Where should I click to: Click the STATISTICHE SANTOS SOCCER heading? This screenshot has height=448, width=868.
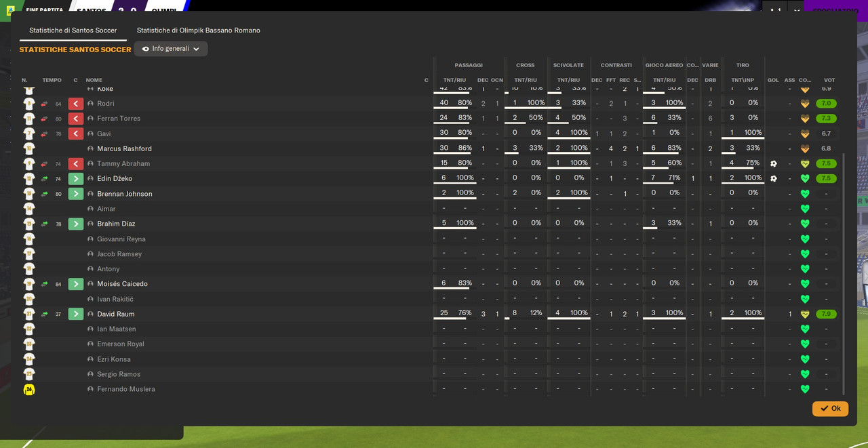75,49
